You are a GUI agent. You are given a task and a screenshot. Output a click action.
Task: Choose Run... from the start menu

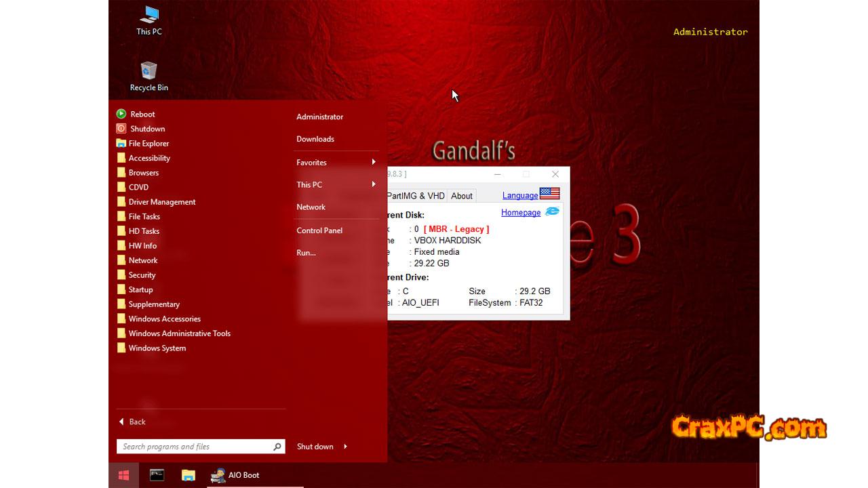[x=307, y=253]
